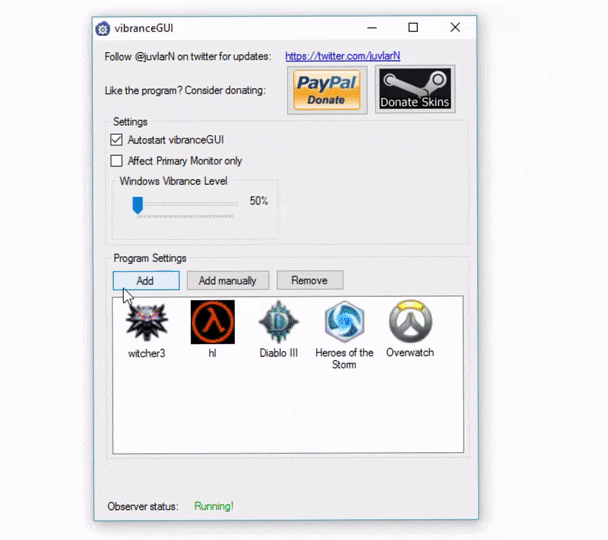Click the Observer status label
The width and height of the screenshot is (608, 540).
click(x=143, y=506)
